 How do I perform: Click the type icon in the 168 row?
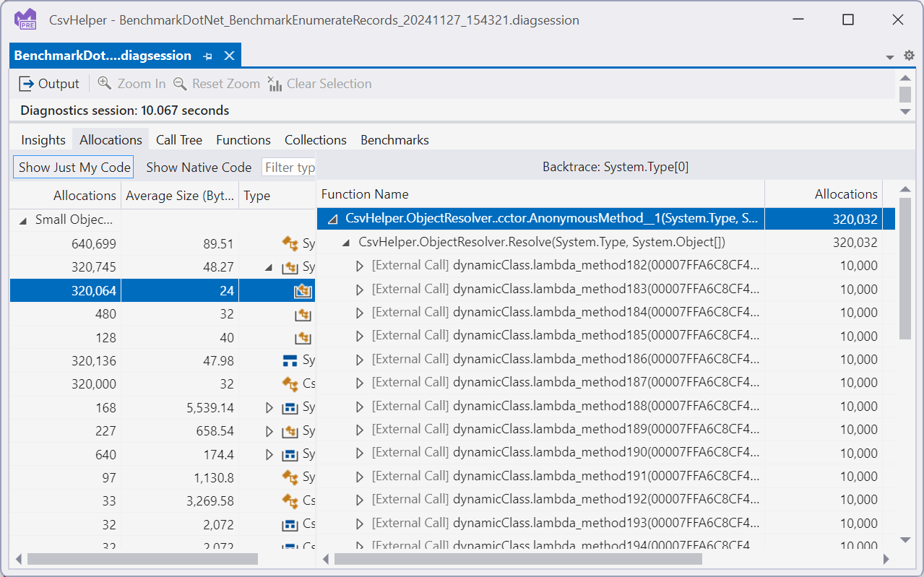[x=290, y=407]
